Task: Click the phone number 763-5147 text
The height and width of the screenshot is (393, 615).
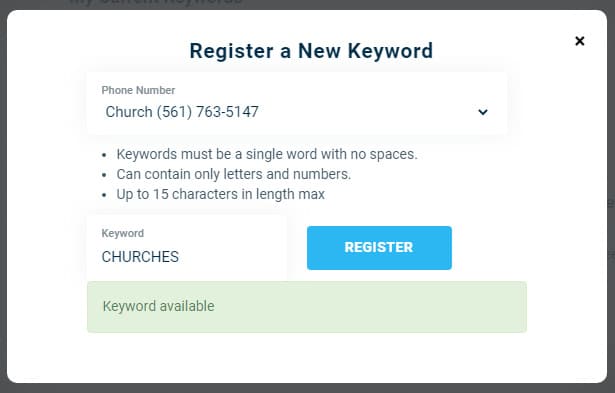Action: [227, 112]
